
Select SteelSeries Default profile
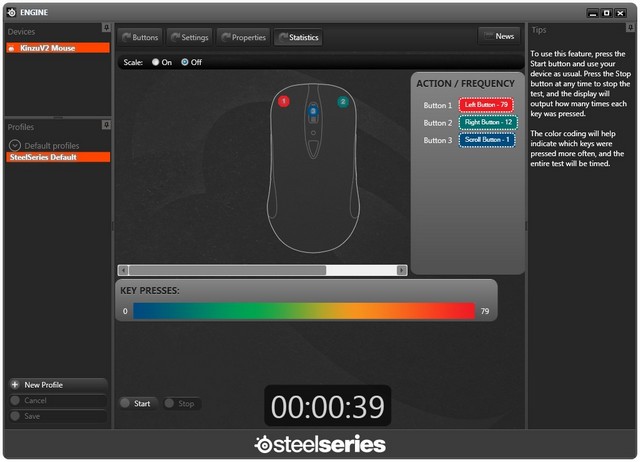click(58, 157)
